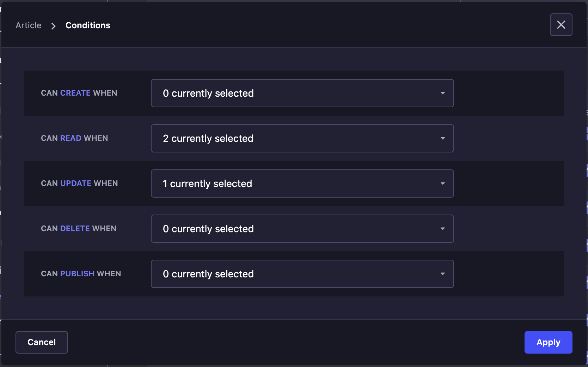Expand the chevron on the update conditions selector

point(443,183)
